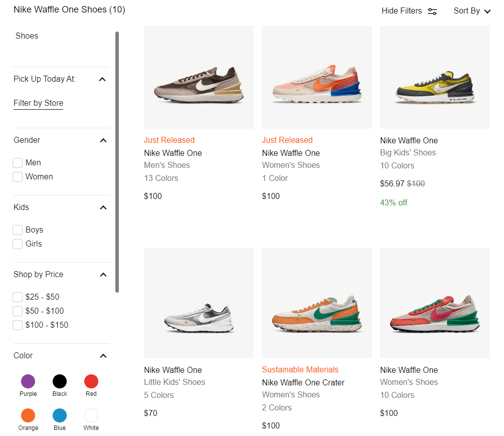Select the White color swatch

pyautogui.click(x=91, y=415)
